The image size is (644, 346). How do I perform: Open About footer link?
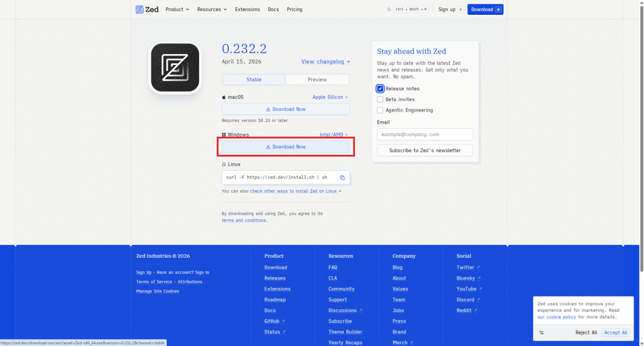[399, 278]
